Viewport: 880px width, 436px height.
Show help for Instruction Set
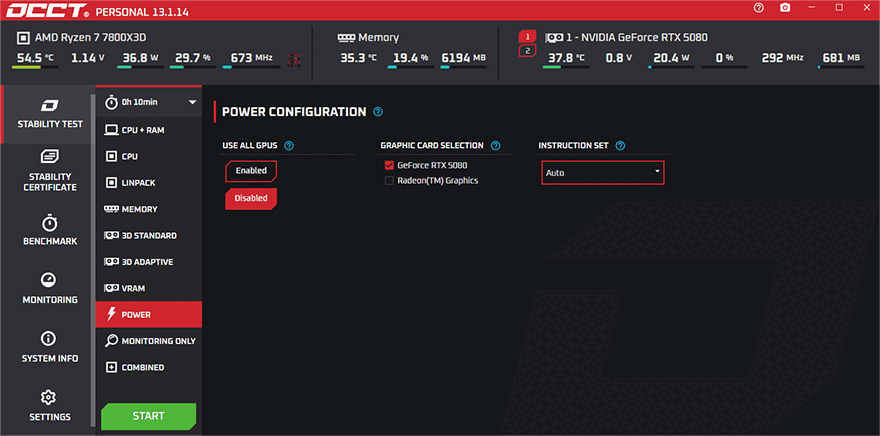click(620, 146)
